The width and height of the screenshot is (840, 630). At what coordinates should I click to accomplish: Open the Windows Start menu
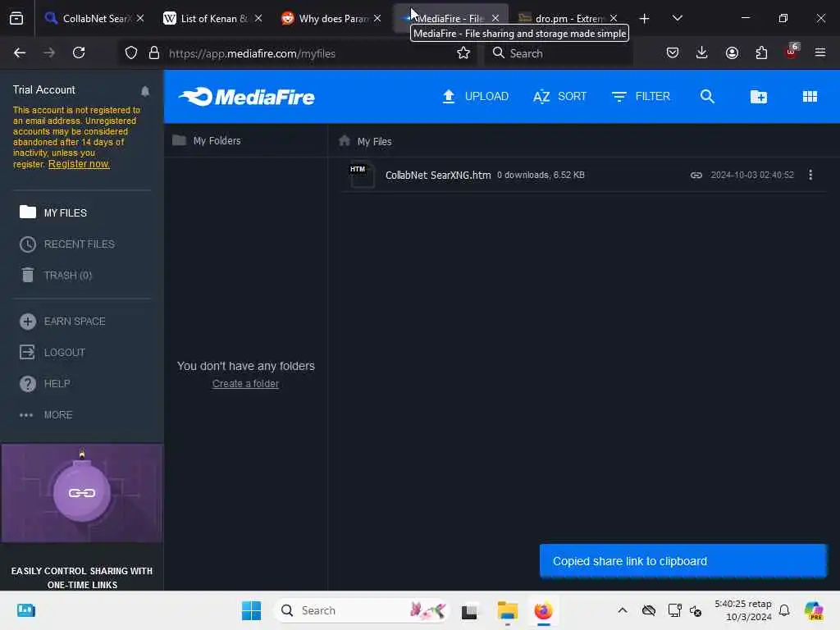(251, 610)
